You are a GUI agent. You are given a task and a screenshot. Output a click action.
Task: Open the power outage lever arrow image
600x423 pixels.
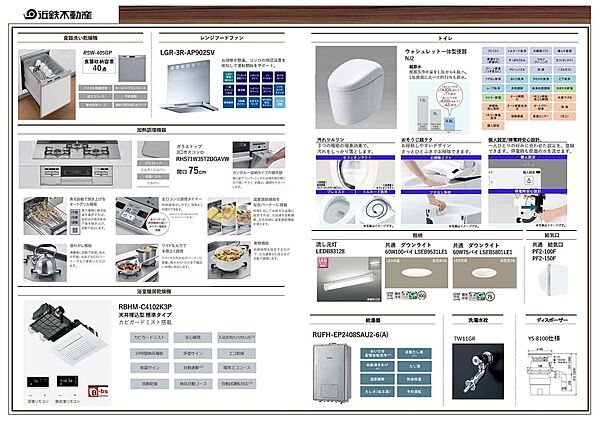coord(528,209)
